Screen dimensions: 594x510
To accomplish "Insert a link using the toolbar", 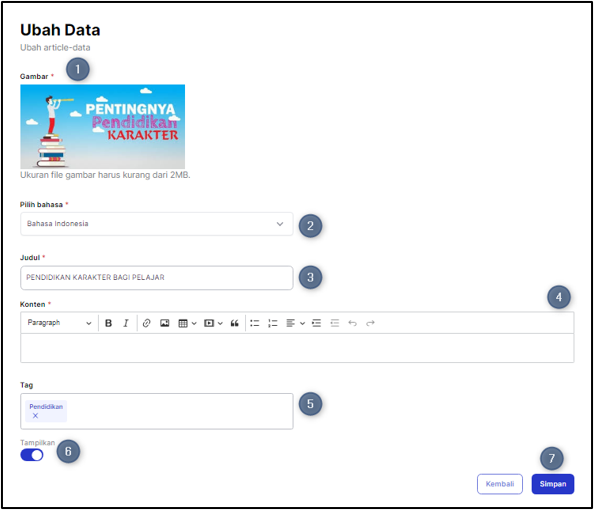I will click(146, 323).
